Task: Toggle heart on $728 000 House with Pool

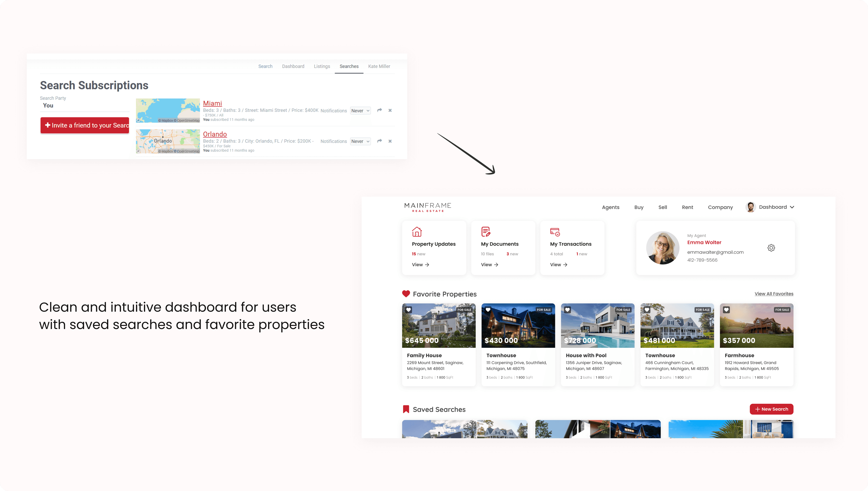Action: click(x=567, y=310)
